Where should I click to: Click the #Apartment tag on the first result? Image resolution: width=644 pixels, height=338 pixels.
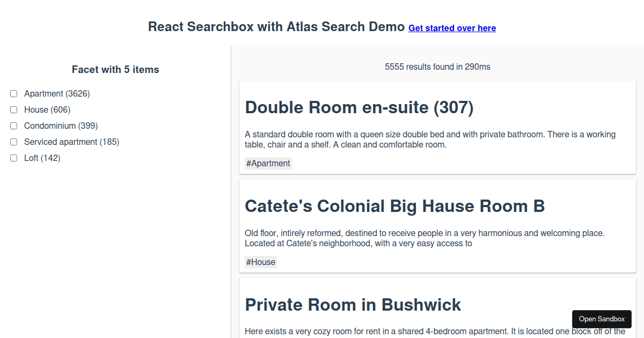pos(268,163)
